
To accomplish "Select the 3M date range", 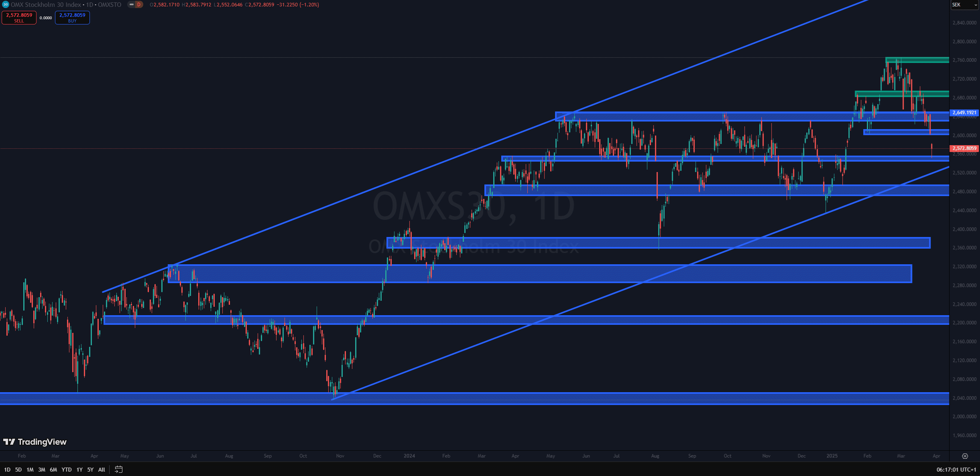I will pyautogui.click(x=42, y=470).
